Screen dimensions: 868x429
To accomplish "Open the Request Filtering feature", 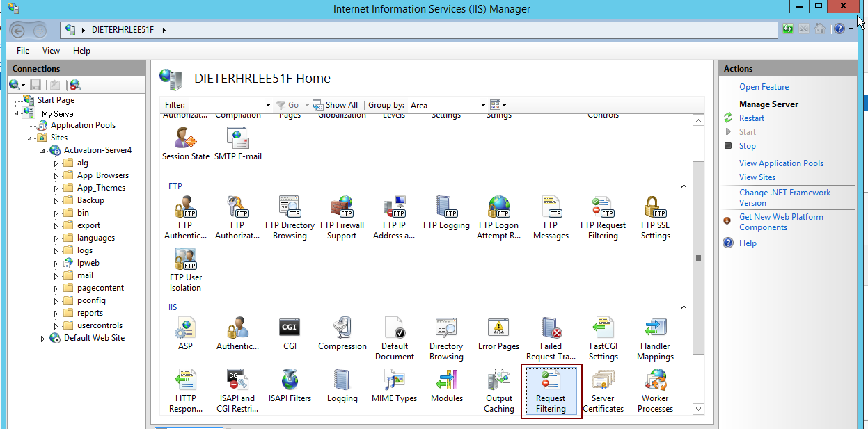I will [x=550, y=391].
